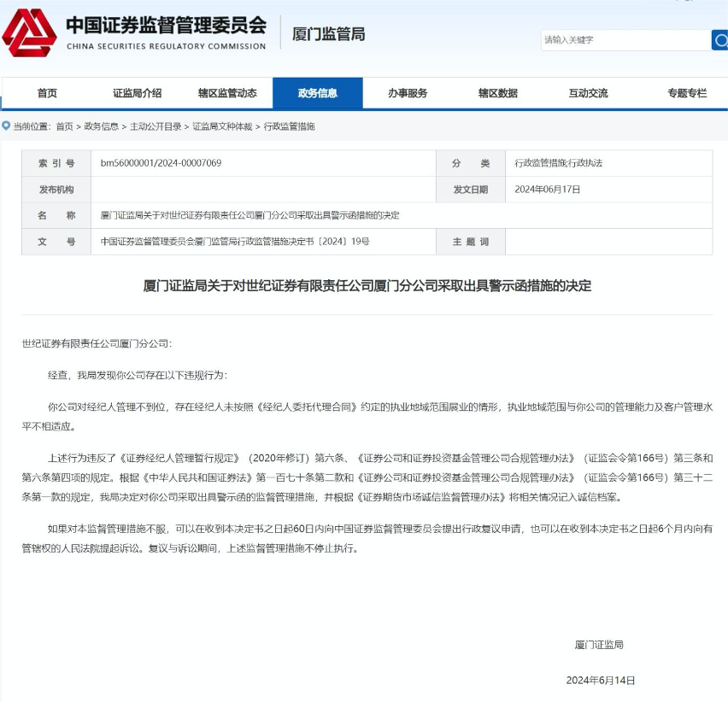Click the 文号 table label
The width and height of the screenshot is (728, 702).
(56, 242)
